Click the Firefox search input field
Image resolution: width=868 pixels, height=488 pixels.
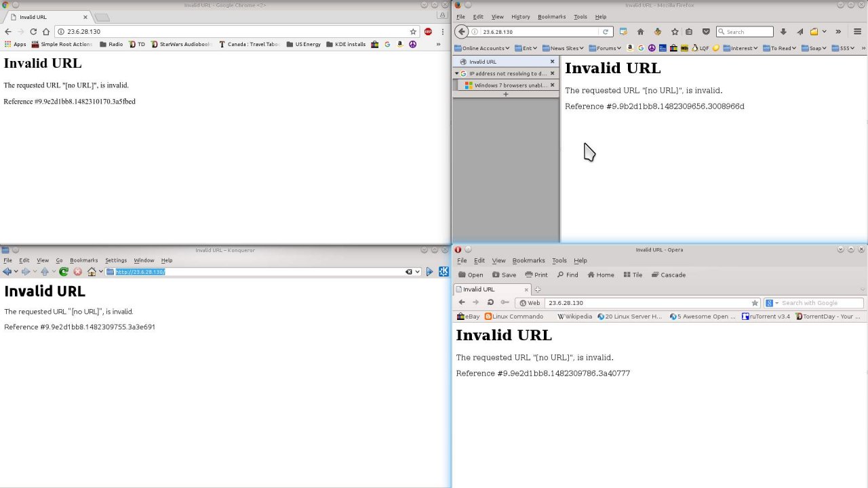pos(747,32)
